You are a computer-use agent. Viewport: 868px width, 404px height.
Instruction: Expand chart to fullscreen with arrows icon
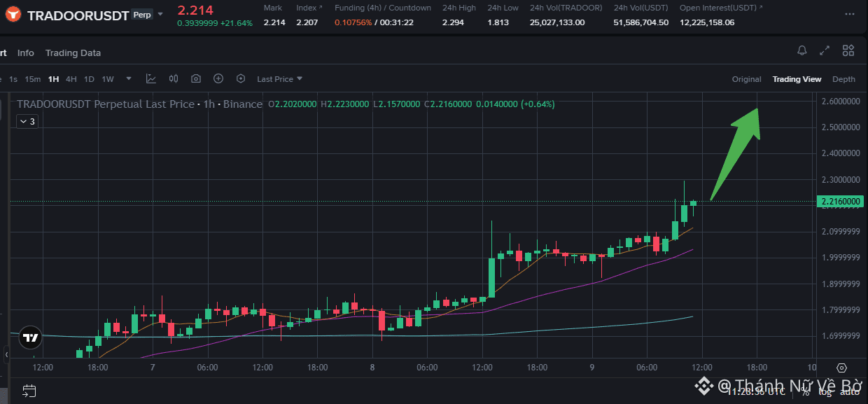[x=825, y=50]
